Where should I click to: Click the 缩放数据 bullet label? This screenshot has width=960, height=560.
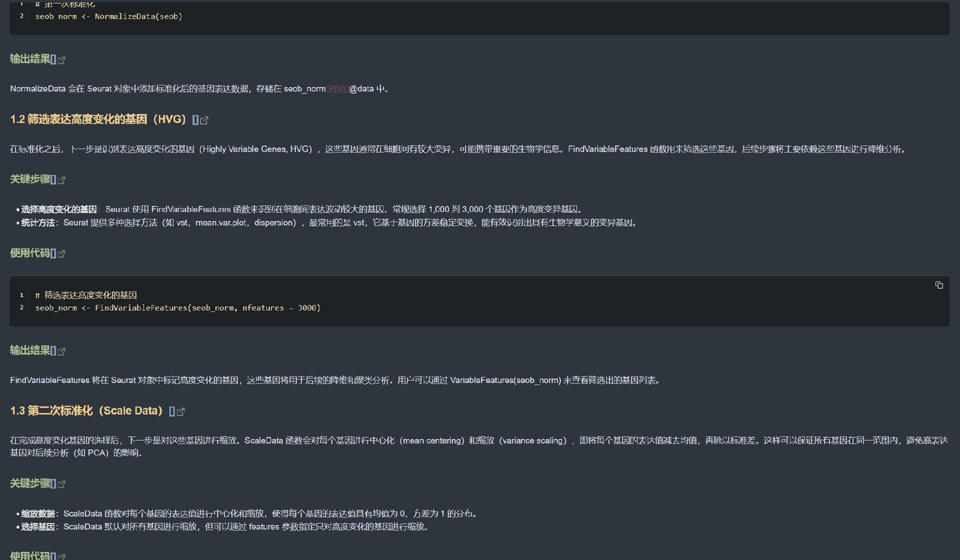[x=38, y=513]
